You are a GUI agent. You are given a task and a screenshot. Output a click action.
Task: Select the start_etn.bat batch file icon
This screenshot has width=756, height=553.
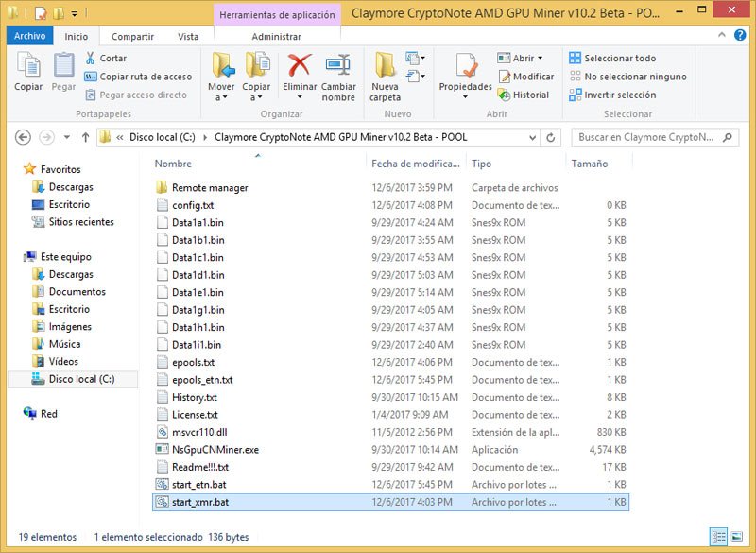tap(163, 485)
